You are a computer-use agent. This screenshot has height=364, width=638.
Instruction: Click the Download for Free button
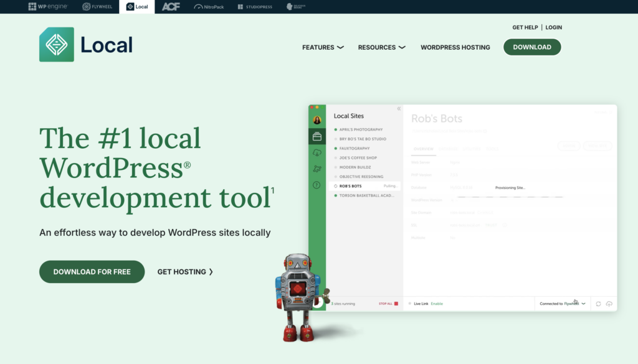(x=92, y=272)
